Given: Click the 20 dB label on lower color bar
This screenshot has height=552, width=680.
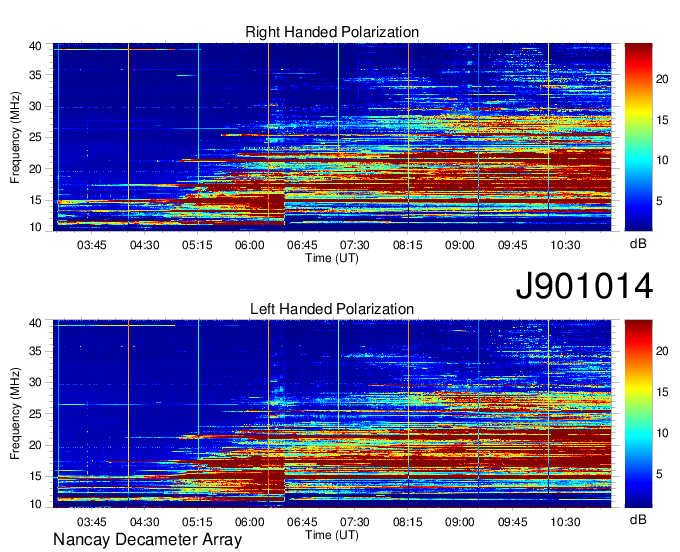Looking at the screenshot, I should [662, 351].
